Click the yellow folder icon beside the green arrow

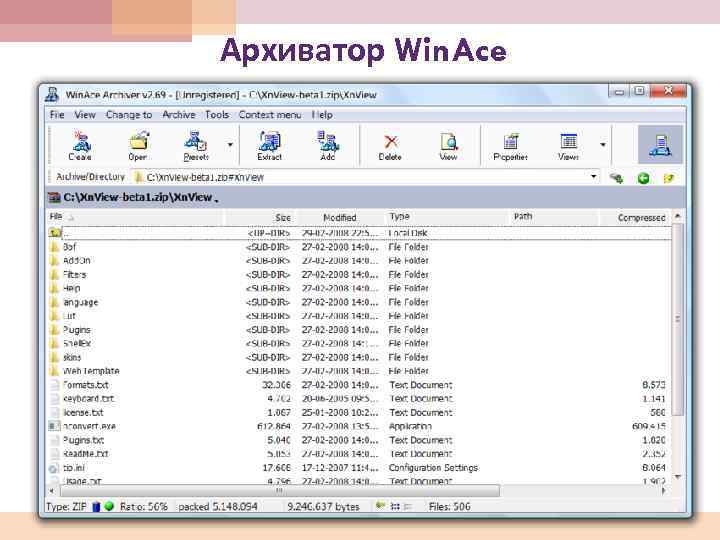tap(669, 178)
